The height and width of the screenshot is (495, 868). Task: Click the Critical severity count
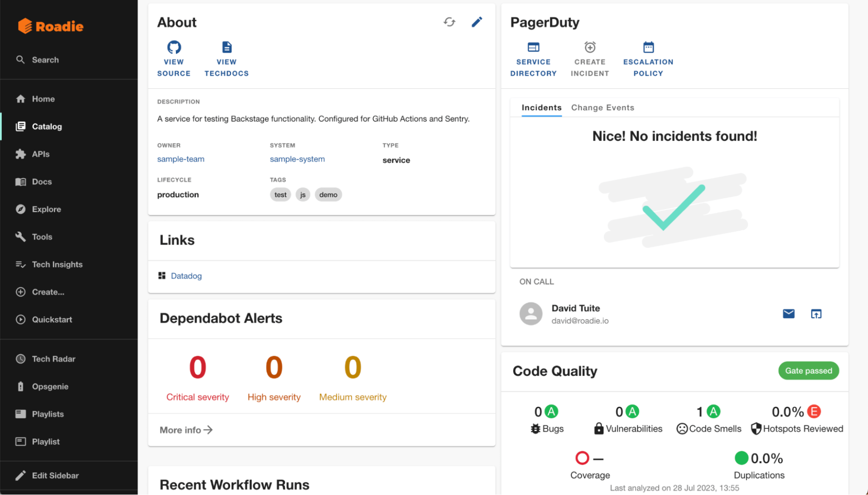(198, 367)
